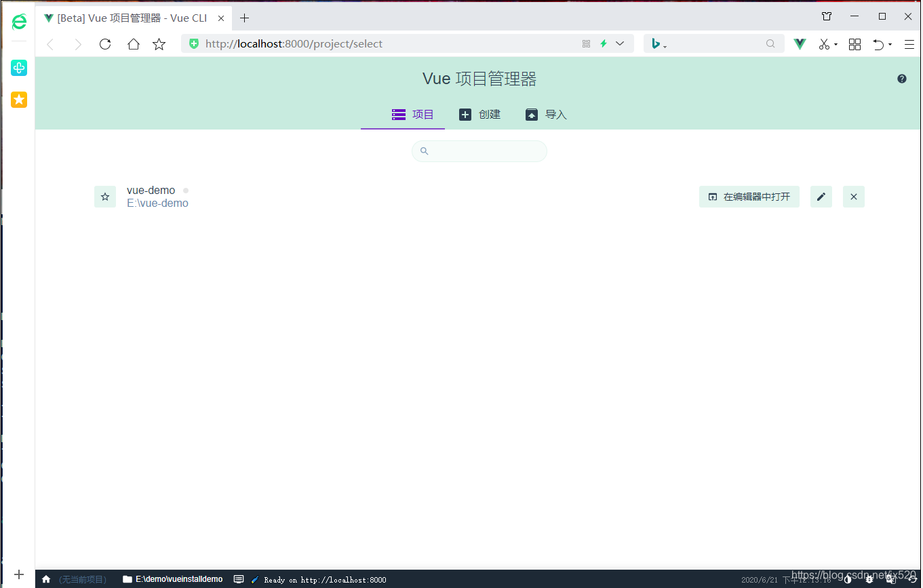Click the green shield security icon
923x588 pixels.
[194, 43]
